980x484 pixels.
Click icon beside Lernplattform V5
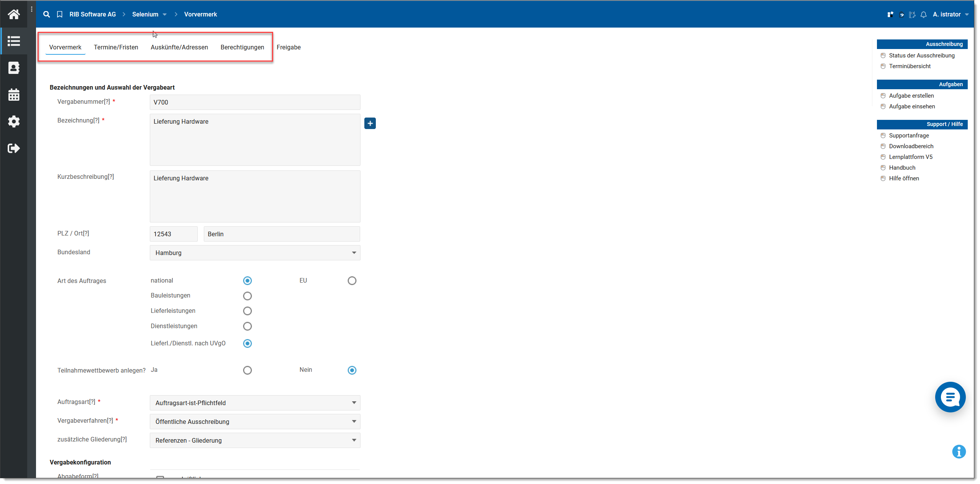883,157
